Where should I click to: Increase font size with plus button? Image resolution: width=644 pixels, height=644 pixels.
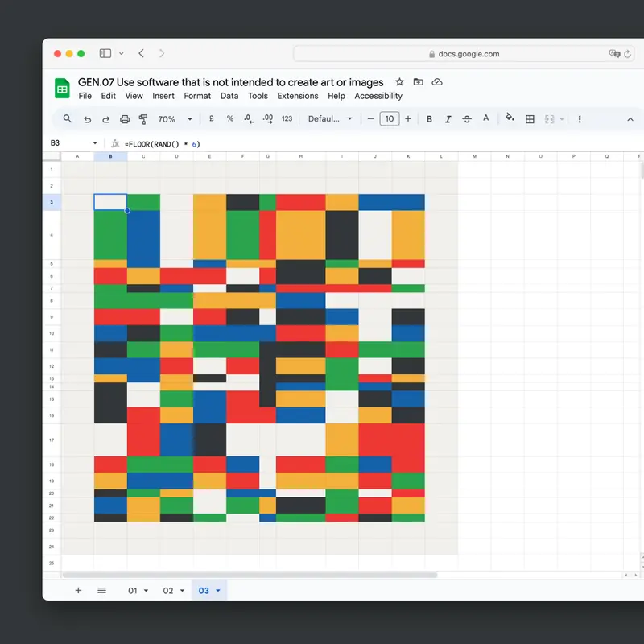coord(408,119)
